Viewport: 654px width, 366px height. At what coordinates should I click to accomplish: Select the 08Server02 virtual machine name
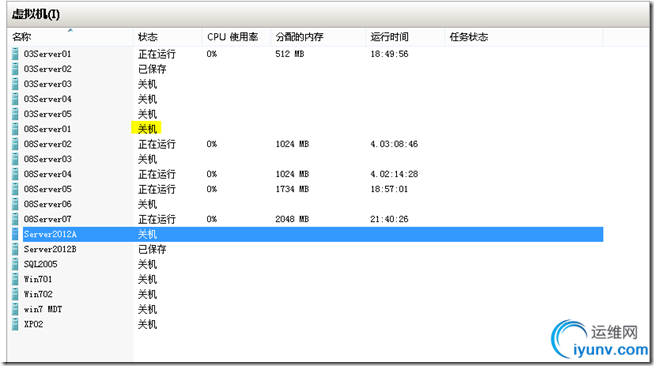(47, 144)
